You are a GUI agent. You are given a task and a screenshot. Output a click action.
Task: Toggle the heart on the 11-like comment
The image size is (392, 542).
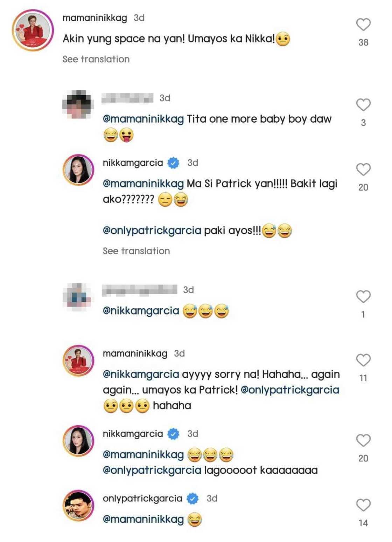click(x=363, y=360)
